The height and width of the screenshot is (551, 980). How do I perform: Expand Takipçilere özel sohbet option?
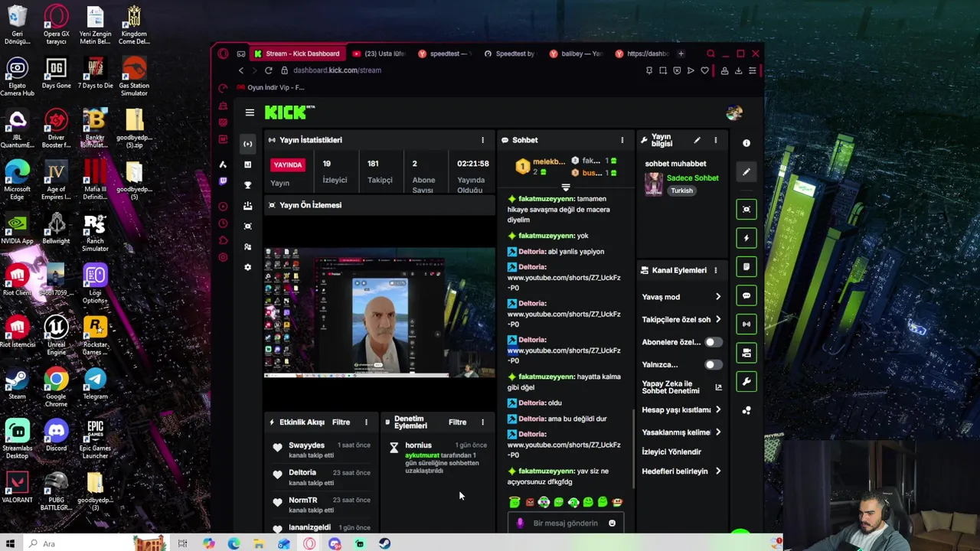point(681,319)
